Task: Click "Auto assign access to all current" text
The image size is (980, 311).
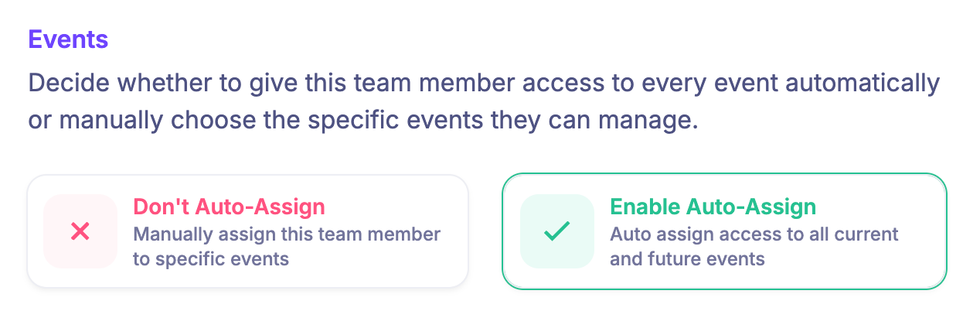Action: [x=754, y=234]
